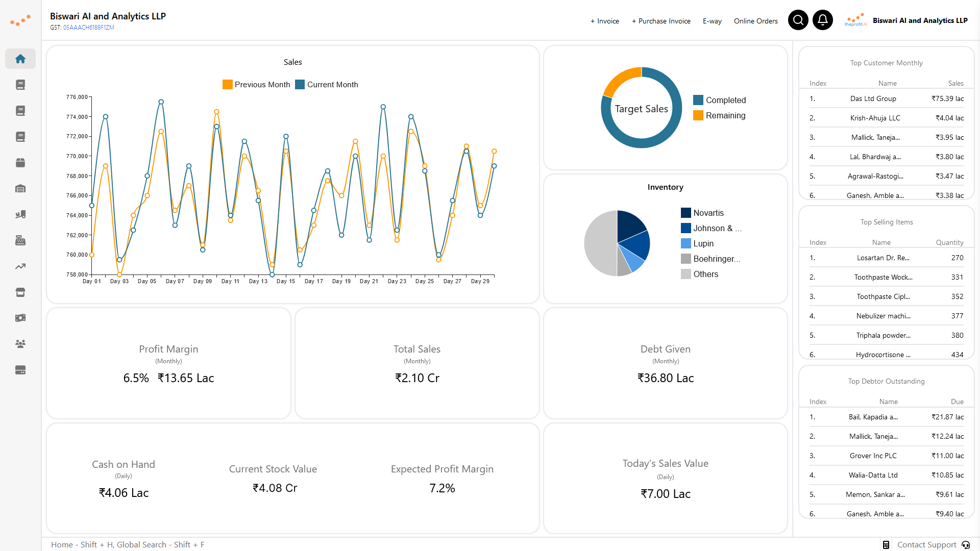
Task: Open the trending-up analytics sidebar icon
Action: tap(20, 266)
